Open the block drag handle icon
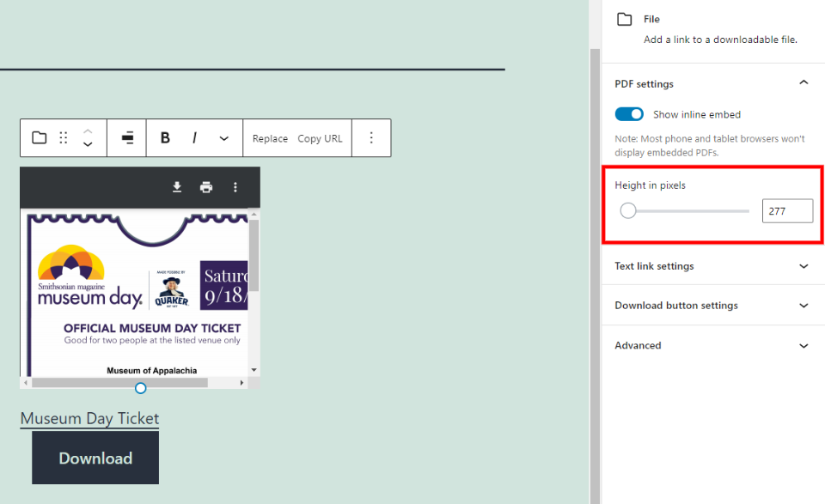Viewport: 825px width, 504px height. pyautogui.click(x=64, y=137)
